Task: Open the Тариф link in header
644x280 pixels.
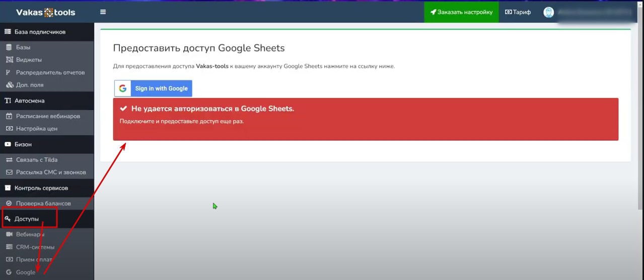Action: [518, 12]
